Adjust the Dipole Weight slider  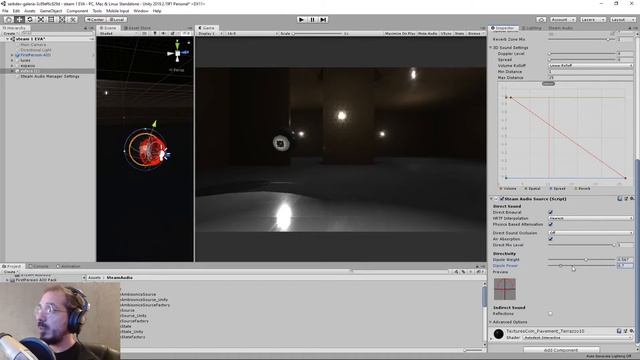582,260
